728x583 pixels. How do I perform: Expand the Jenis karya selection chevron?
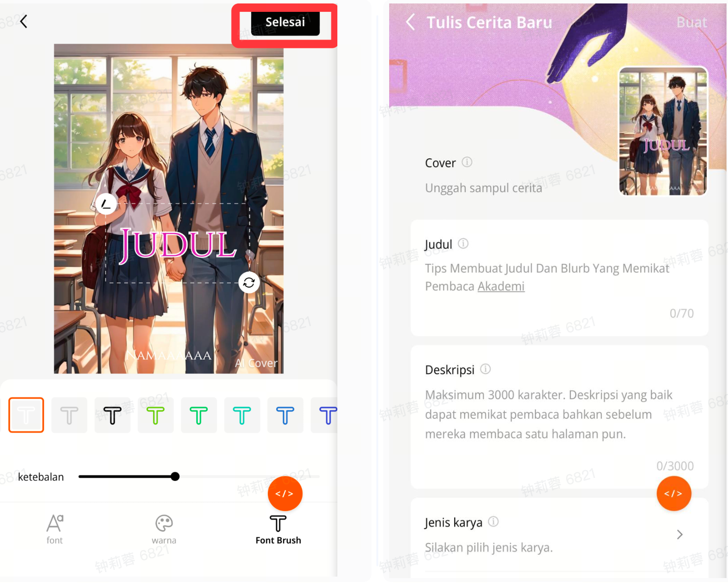point(680,535)
